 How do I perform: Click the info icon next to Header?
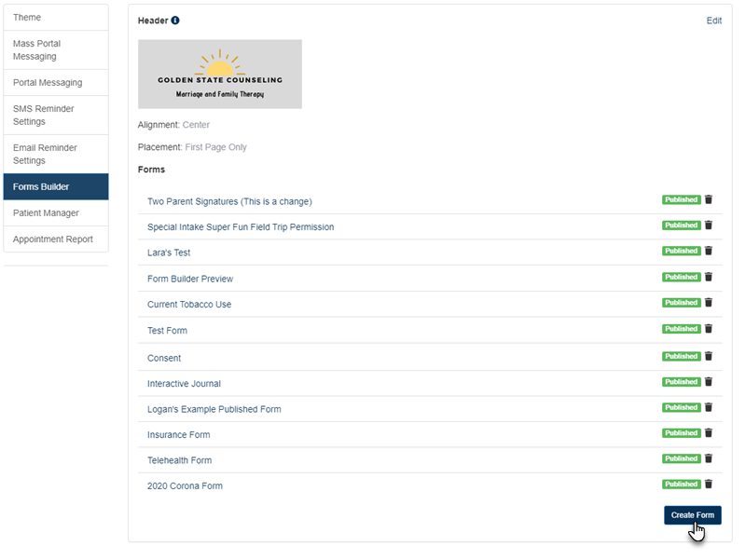[x=175, y=20]
